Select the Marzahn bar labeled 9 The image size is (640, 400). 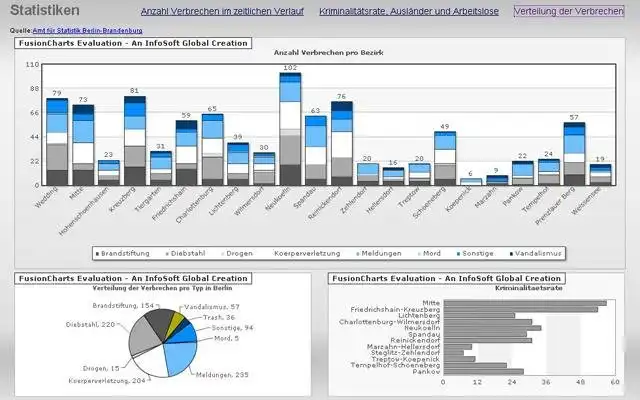tap(497, 180)
